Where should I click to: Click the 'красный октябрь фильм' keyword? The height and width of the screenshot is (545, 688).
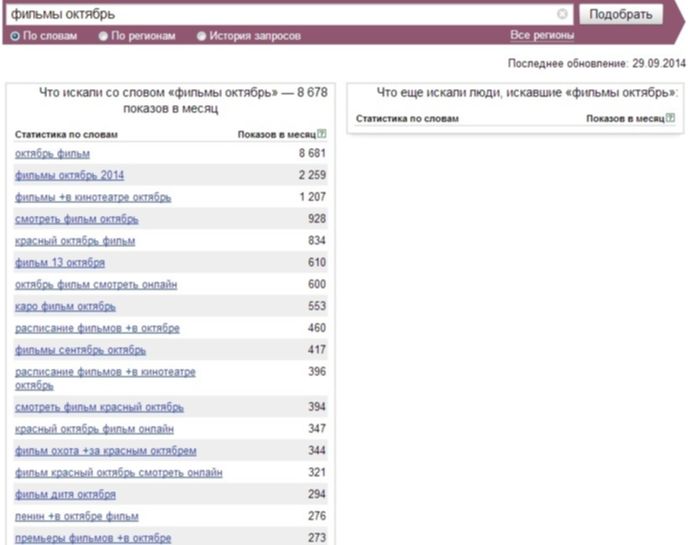coord(75,242)
